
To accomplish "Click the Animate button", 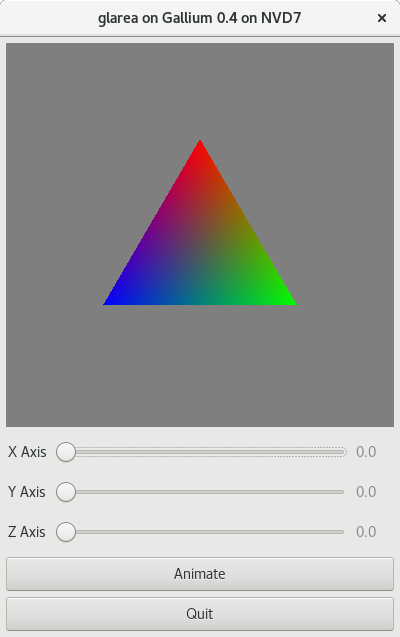I will coord(200,574).
